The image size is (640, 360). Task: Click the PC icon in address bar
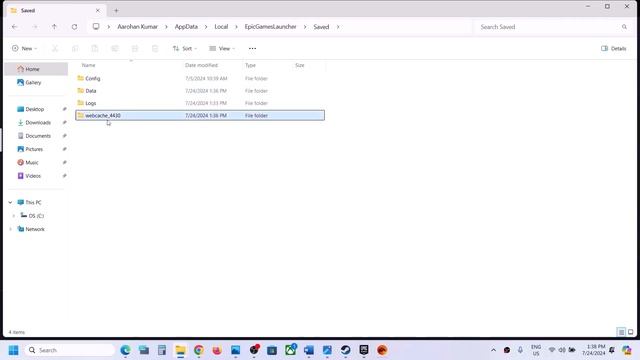[x=96, y=27]
